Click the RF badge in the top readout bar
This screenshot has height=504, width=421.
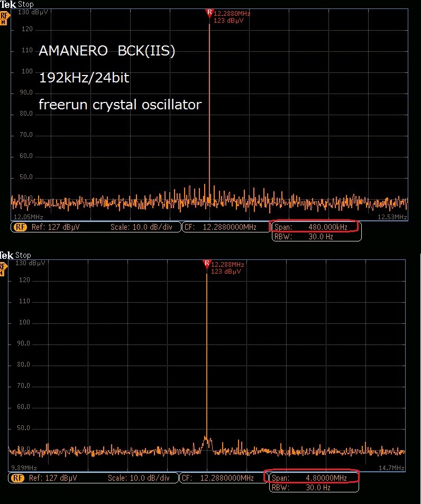coord(20,227)
